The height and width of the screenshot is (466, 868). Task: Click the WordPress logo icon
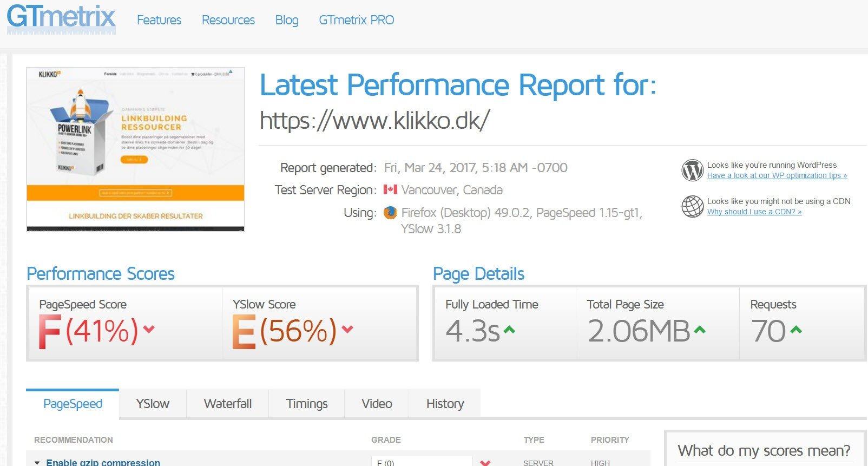click(692, 170)
